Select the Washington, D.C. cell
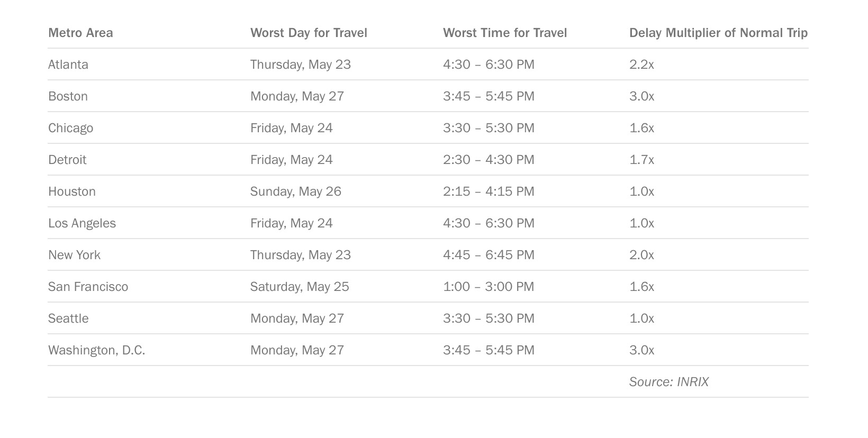Viewport: 868px width, 438px height. 96,350
